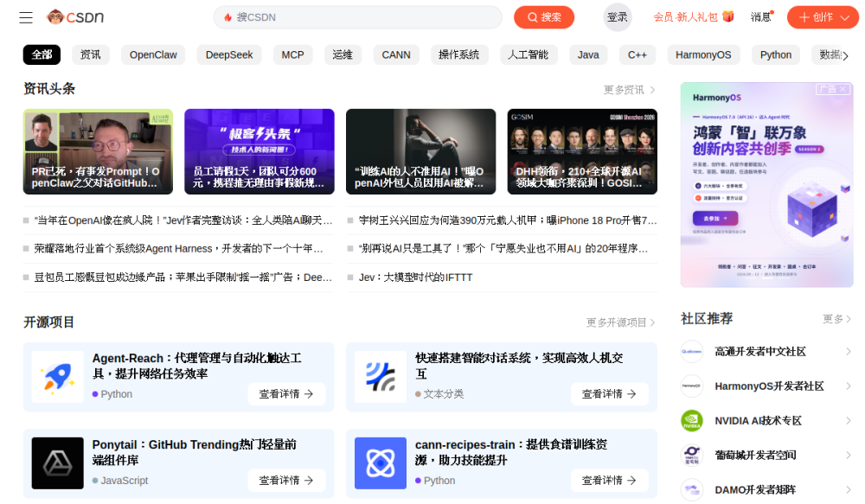Screen dimensions: 865x504
Task: Click the flame icon in search box
Action: click(x=227, y=17)
